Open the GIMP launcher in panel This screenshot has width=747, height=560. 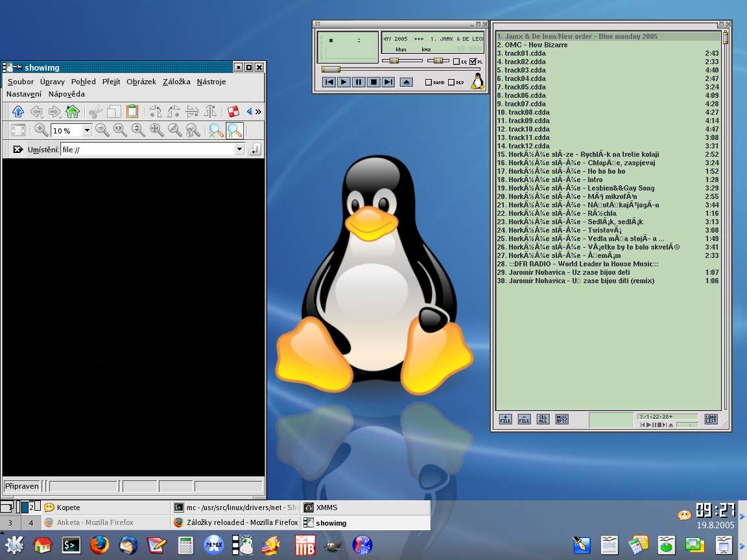[x=333, y=545]
